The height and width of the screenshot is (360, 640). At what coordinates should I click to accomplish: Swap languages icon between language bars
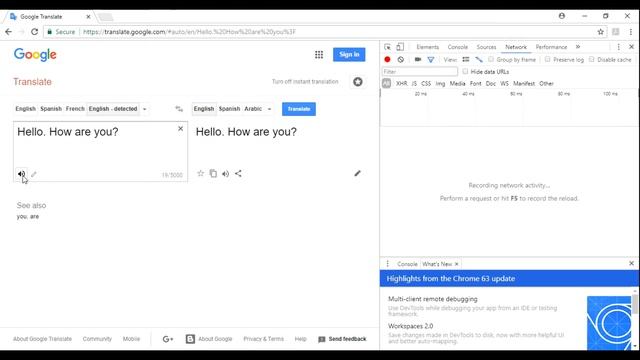(x=179, y=109)
